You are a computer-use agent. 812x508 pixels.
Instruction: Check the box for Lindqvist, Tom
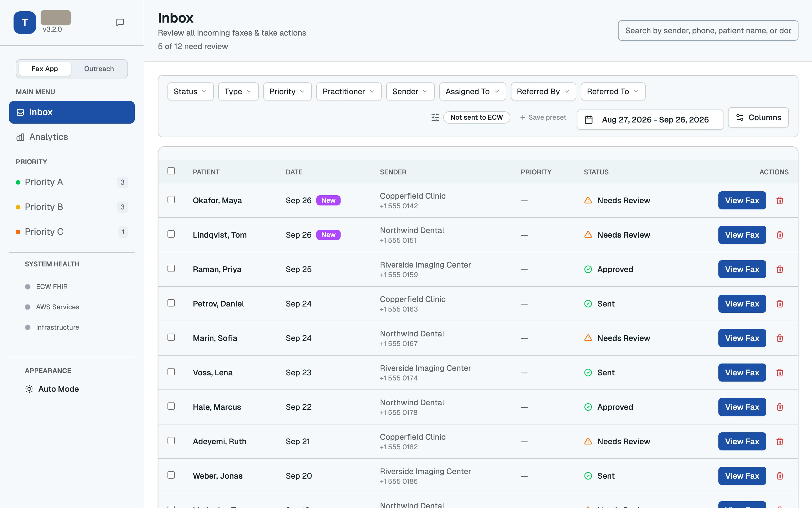coord(171,234)
